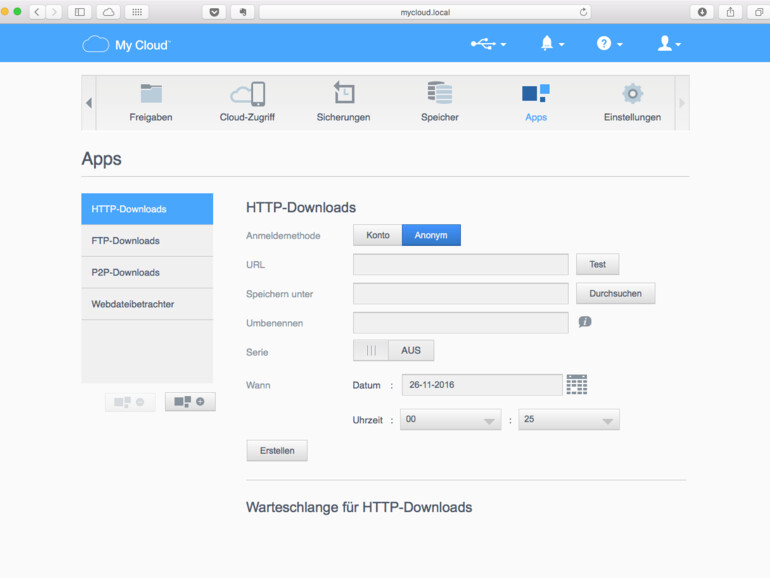Select FTP-Downloads in the app list
Image resolution: width=770 pixels, height=578 pixels.
147,241
